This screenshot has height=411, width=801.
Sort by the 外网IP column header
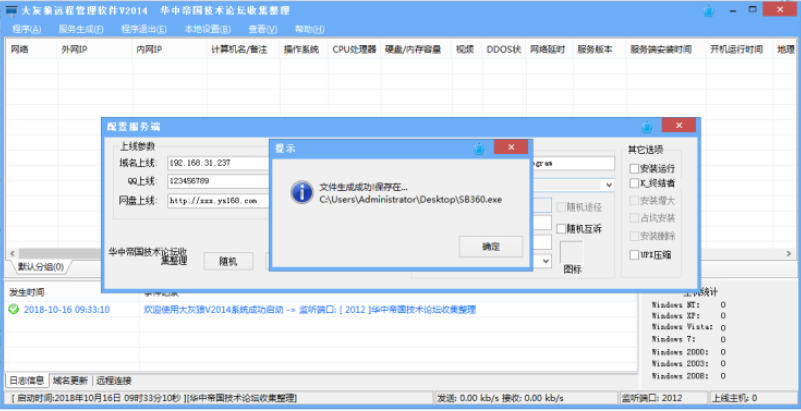[x=95, y=50]
